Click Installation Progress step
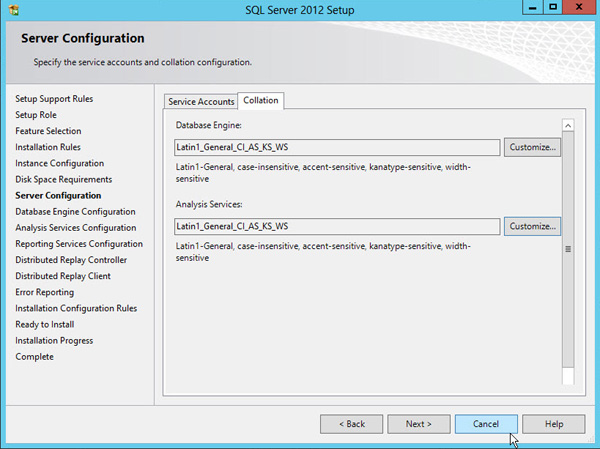The width and height of the screenshot is (600, 449). tap(54, 341)
